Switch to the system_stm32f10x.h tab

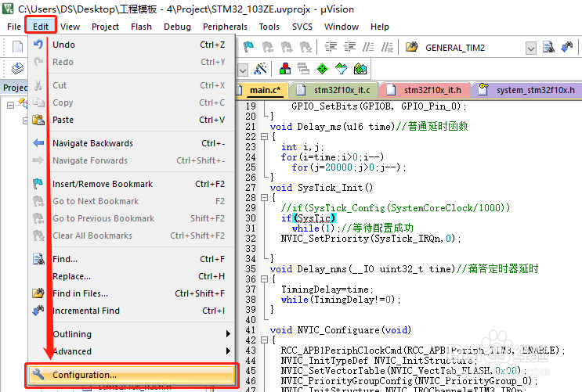click(x=528, y=90)
